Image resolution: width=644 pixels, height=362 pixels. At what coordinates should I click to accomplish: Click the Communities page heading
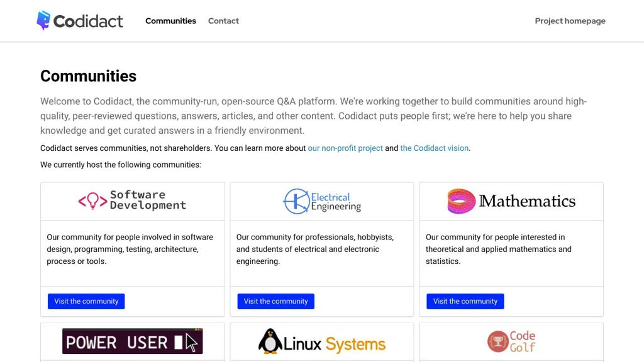88,76
